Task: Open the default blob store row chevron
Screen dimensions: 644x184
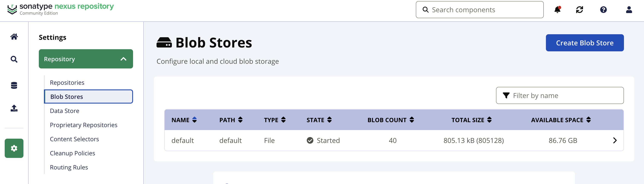Action: coord(615,140)
